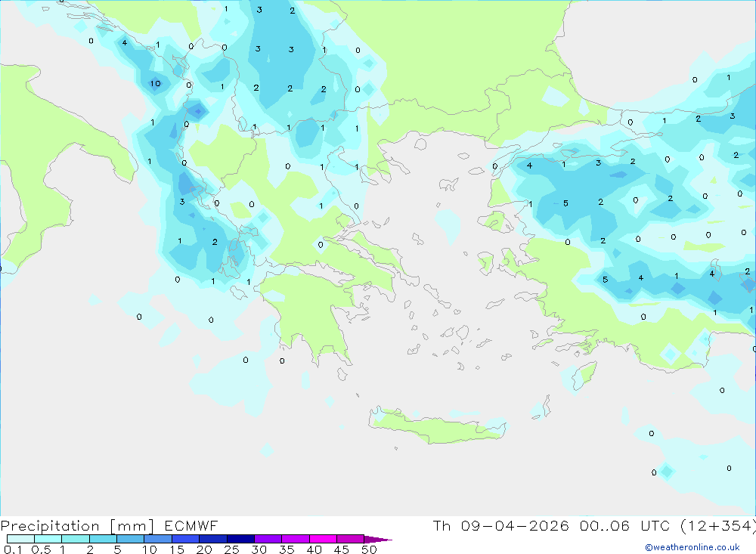
Task: Click the 25–30 mm dark blue swatch
Action: tap(240, 539)
